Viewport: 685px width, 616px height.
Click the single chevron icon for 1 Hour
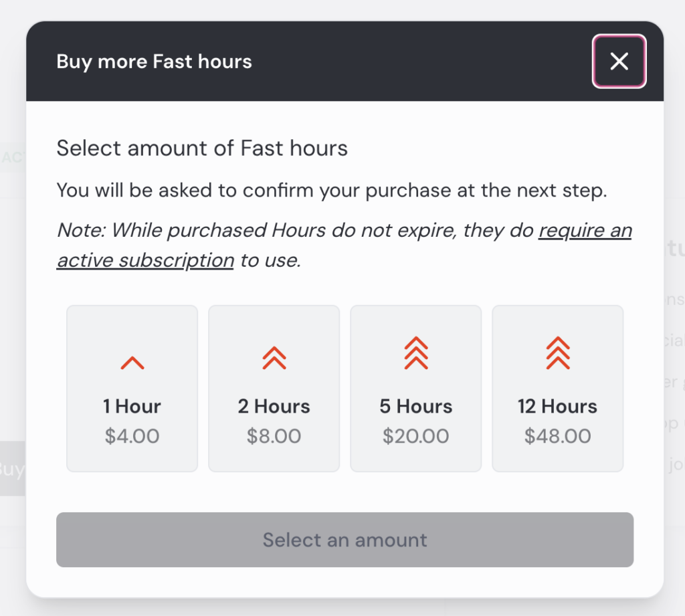(x=132, y=363)
